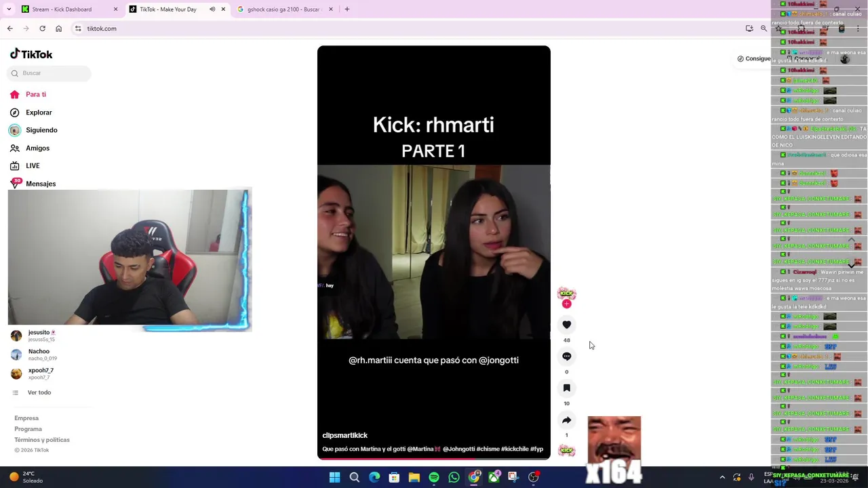Click the Buscar search field

(x=50, y=73)
